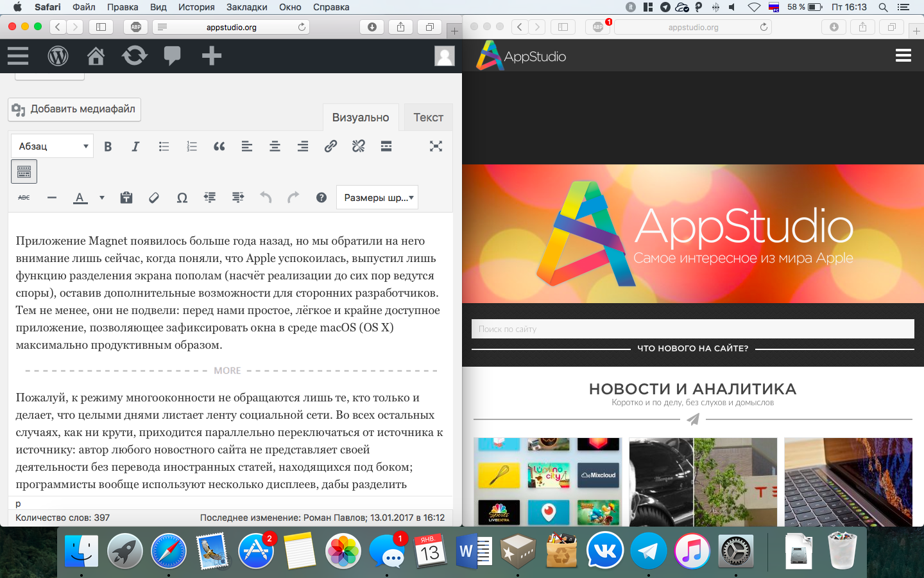924x578 pixels.
Task: Apply the current text color swatch
Action: pos(80,198)
